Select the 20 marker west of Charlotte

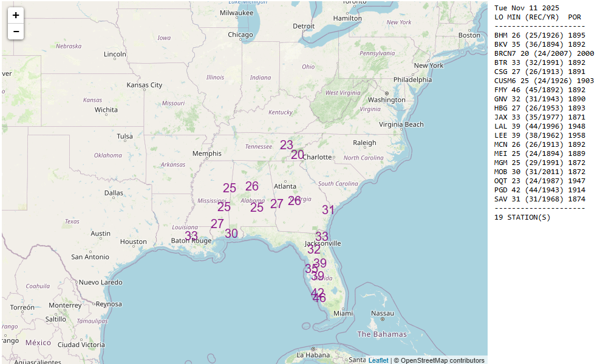pyautogui.click(x=298, y=155)
